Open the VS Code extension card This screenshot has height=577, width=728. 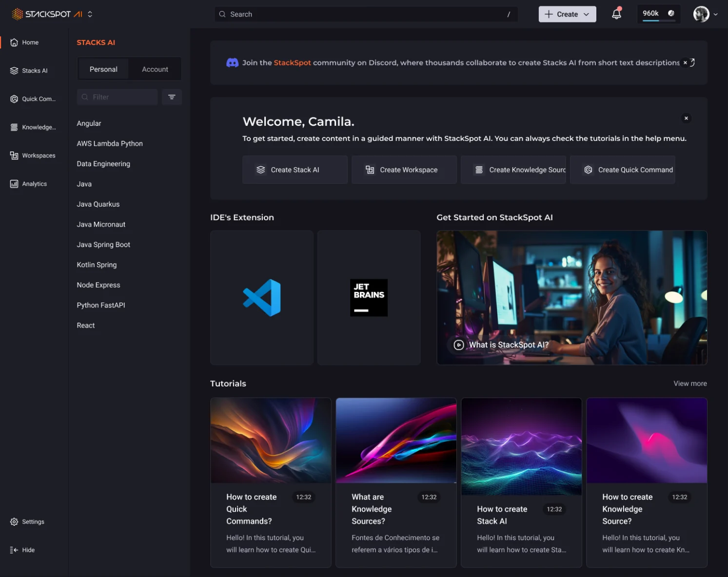[262, 298]
